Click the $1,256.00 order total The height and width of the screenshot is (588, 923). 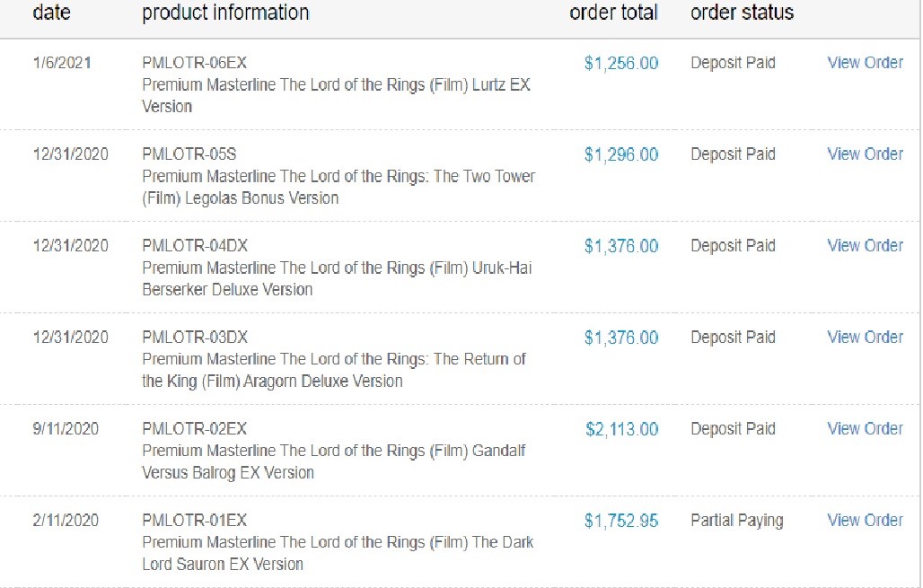(x=621, y=63)
